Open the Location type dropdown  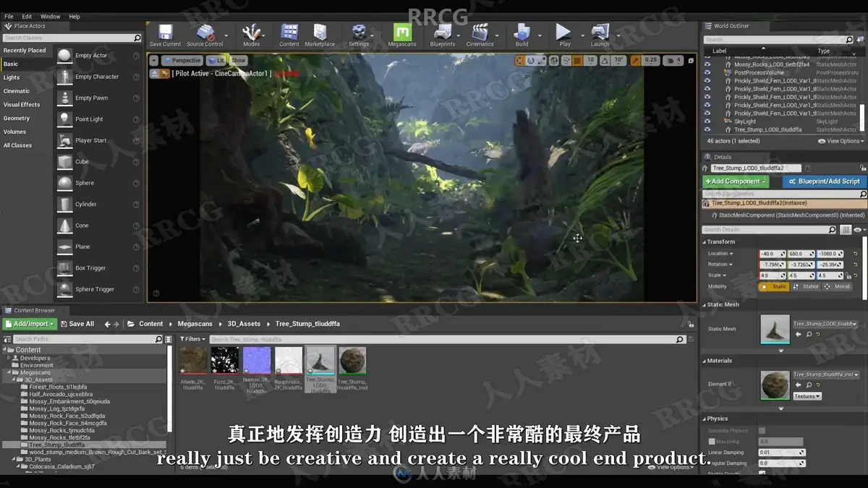point(720,254)
